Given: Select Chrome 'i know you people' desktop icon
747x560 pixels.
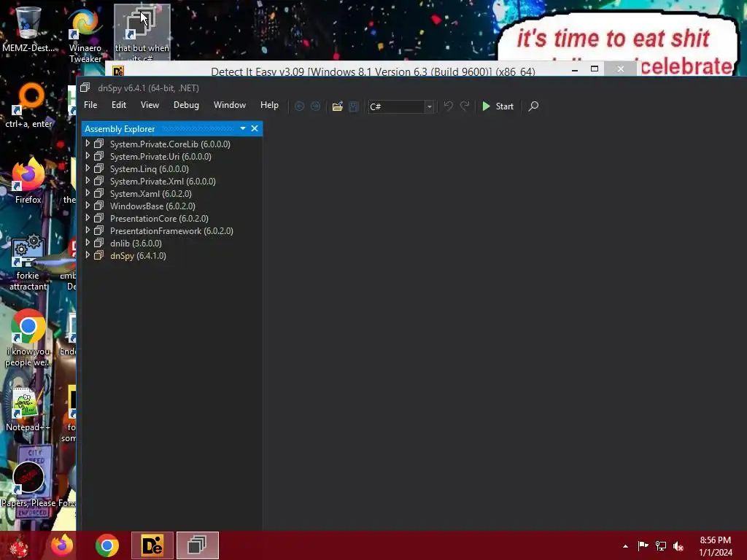Looking at the screenshot, I should click(28, 338).
